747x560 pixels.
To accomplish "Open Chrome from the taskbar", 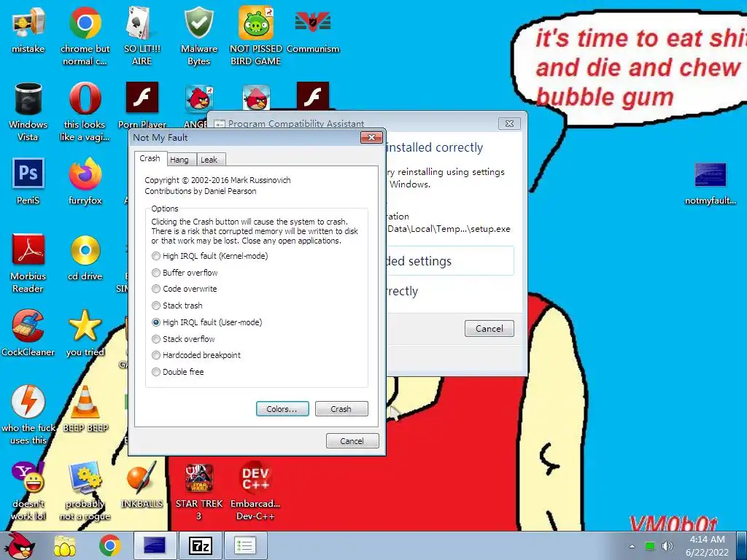I will [110, 545].
